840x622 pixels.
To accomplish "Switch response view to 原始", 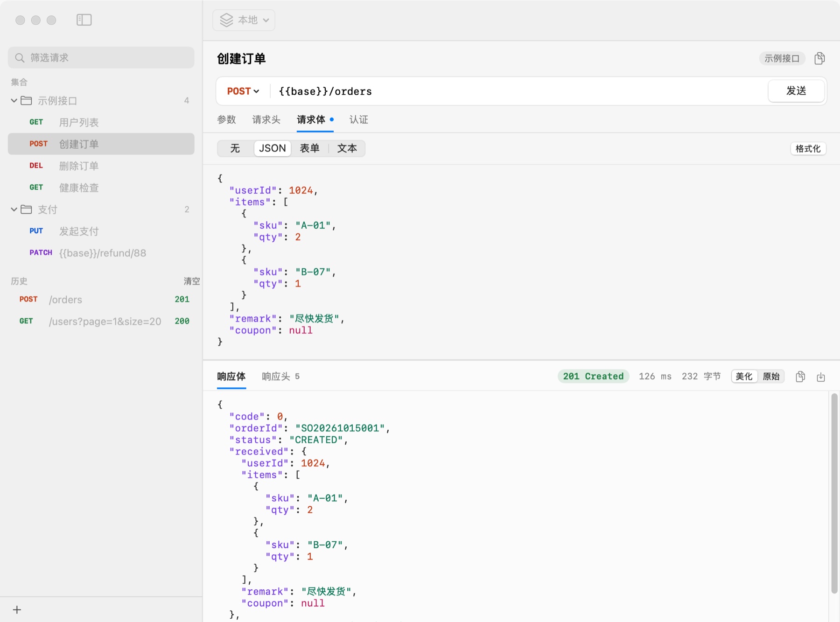I will (771, 376).
